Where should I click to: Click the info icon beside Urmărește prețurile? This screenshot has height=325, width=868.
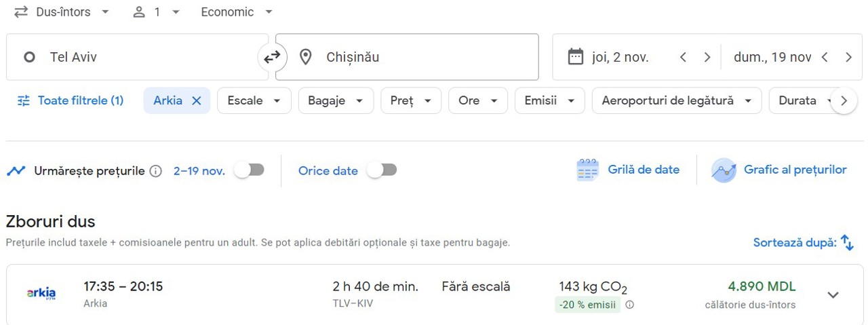(x=156, y=171)
